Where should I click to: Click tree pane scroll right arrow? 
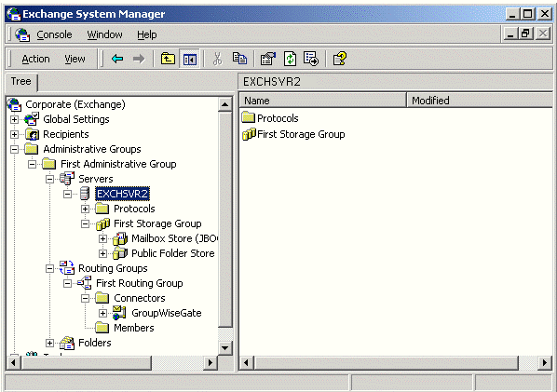point(211,362)
